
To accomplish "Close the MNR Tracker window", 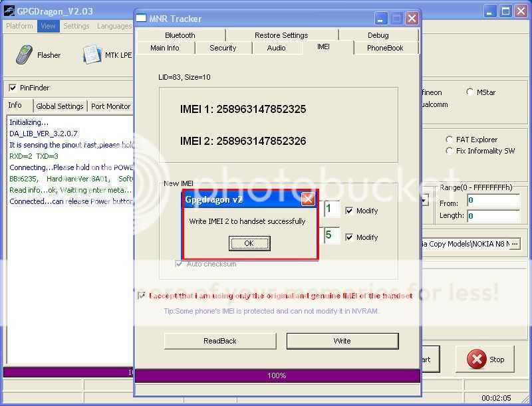I will tap(412, 19).
